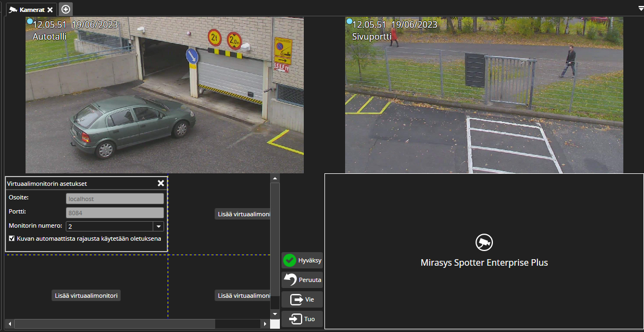Click the horizontal scrollbar thumb

pos(114,324)
